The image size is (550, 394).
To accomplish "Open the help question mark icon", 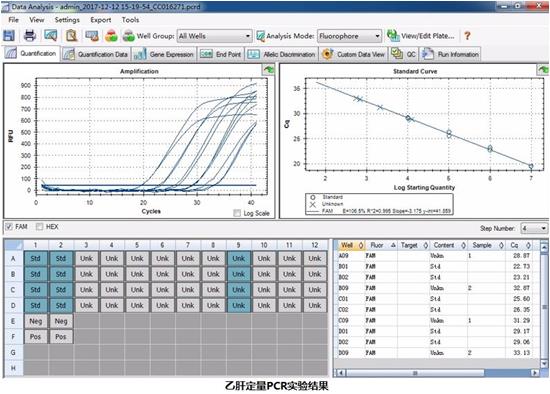I will click(467, 35).
